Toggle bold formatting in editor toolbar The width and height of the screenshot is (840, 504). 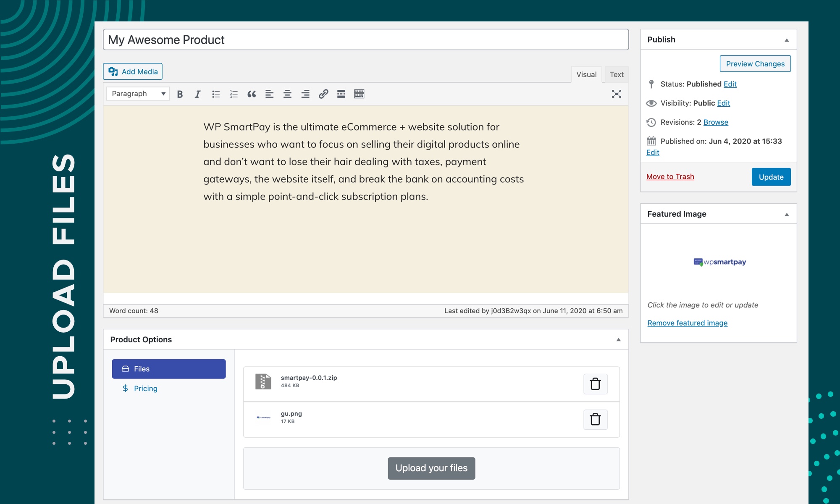[x=180, y=94]
